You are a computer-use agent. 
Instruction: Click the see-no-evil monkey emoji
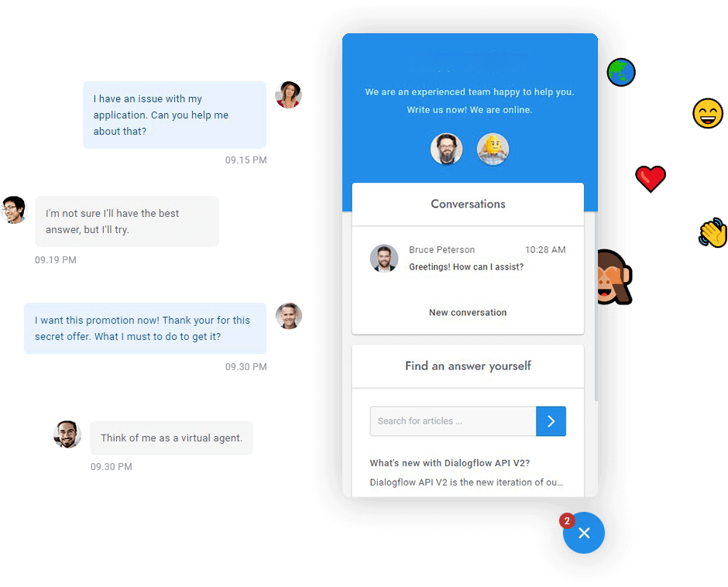(x=614, y=276)
